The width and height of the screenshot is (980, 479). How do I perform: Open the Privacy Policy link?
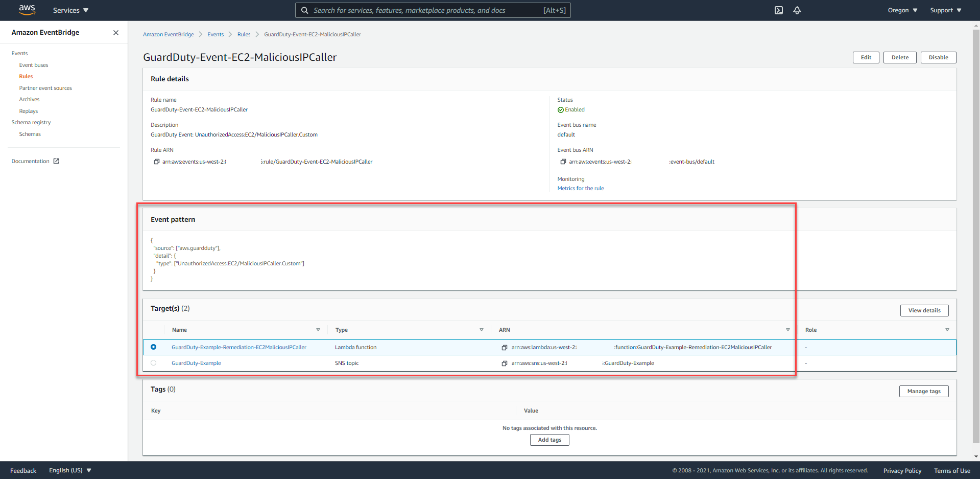coord(902,470)
